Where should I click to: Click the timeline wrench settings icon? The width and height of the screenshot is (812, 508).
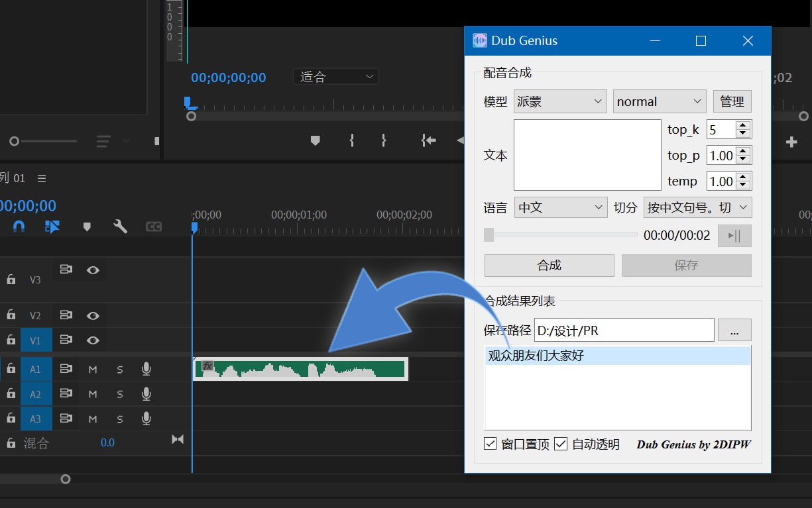click(120, 227)
